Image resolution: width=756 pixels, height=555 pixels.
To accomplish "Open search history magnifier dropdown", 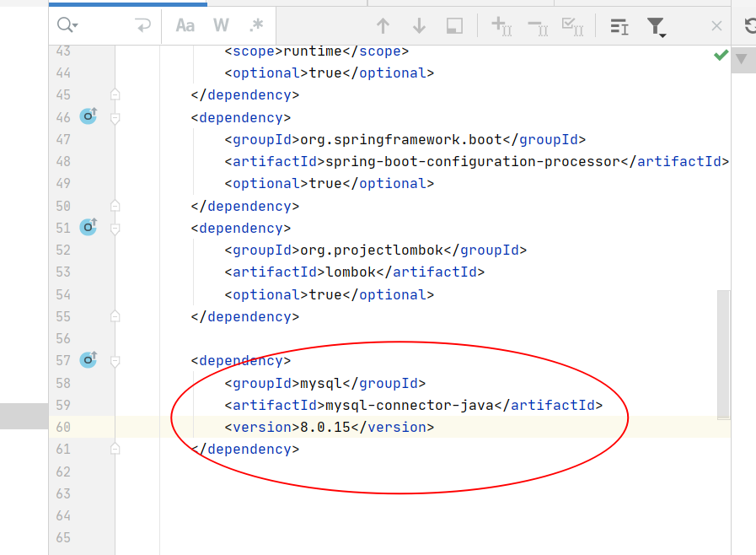I will coord(67,24).
